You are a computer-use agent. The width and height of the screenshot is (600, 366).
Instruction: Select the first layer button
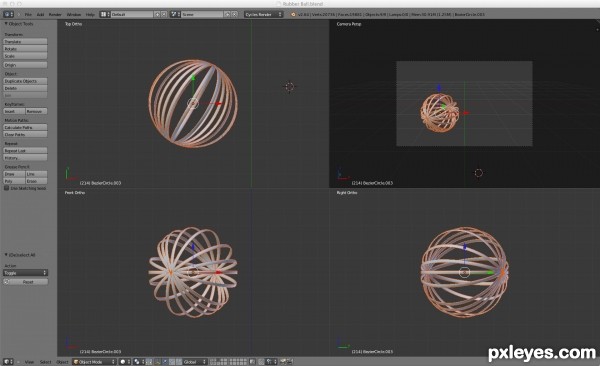click(212, 360)
